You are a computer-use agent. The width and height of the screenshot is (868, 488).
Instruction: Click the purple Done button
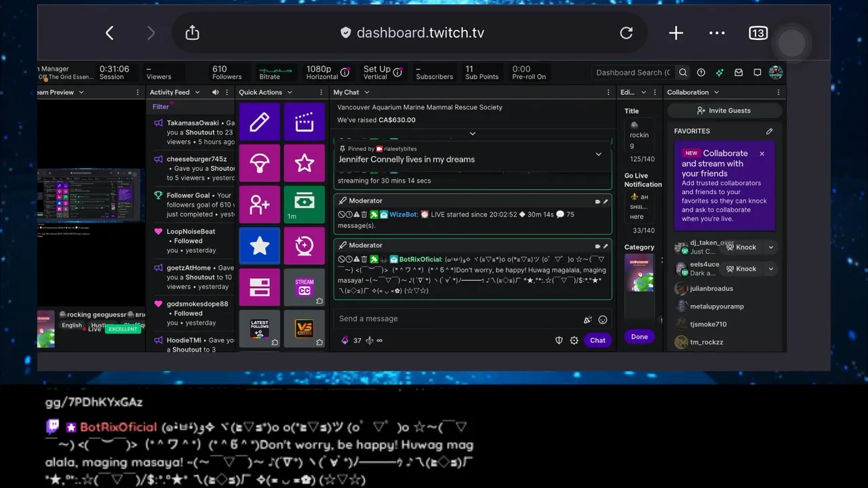coord(639,337)
